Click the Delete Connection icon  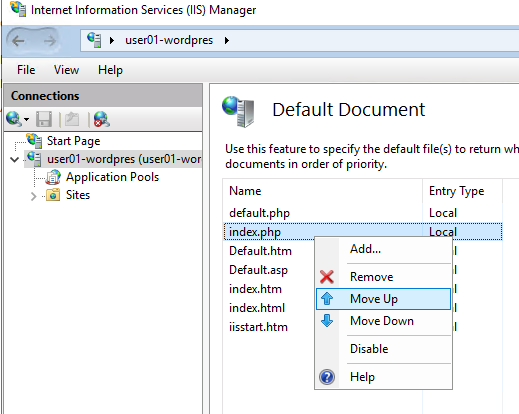[101, 119]
